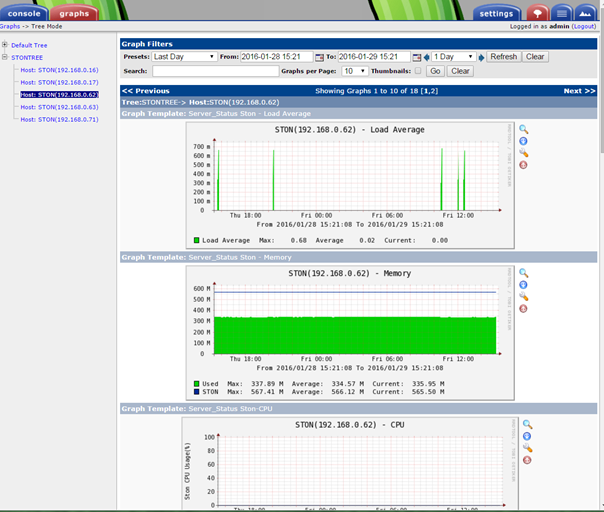Click the 'Tree:STONTREE-> Host:STON(192.168.0.62)' header

pos(200,102)
